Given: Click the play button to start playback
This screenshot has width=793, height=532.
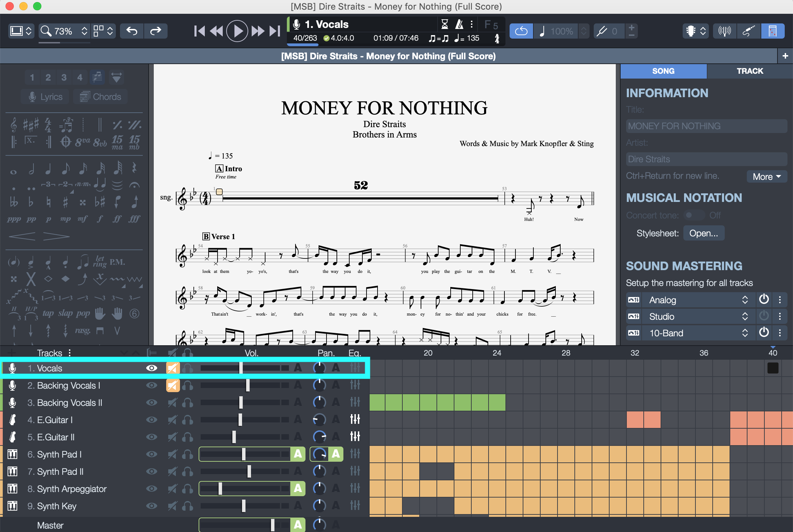Looking at the screenshot, I should click(x=237, y=30).
